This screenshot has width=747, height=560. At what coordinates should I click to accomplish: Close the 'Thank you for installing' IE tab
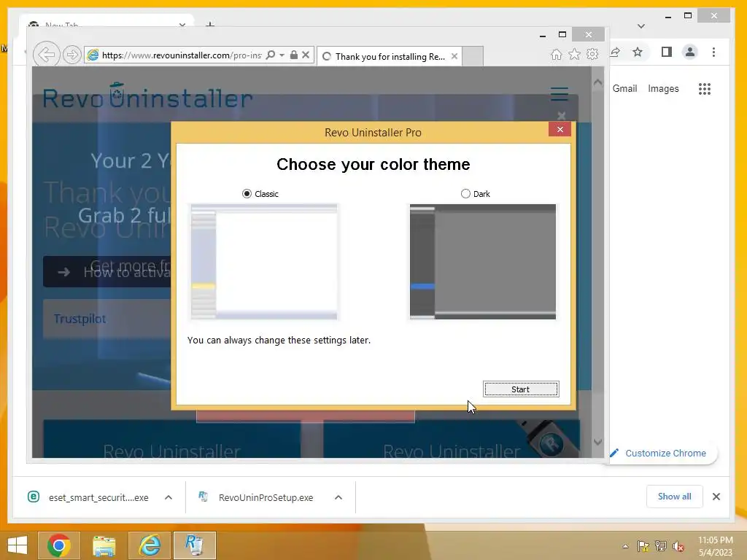(454, 56)
